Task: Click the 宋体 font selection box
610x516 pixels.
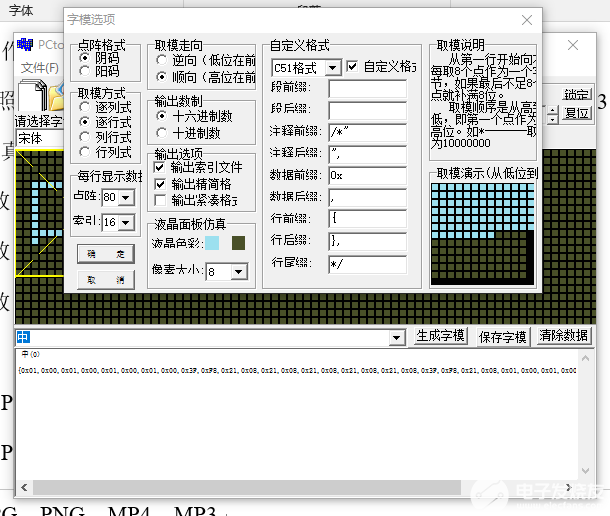Action: coord(40,138)
